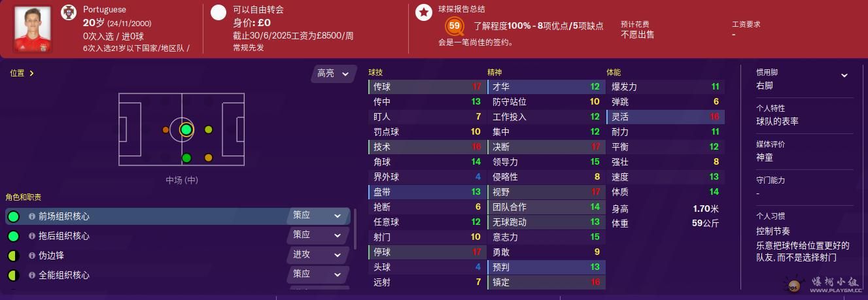Screen dimensions: 868x300
Task: Open the 高亮 highlight dropdown
Action: 334,73
